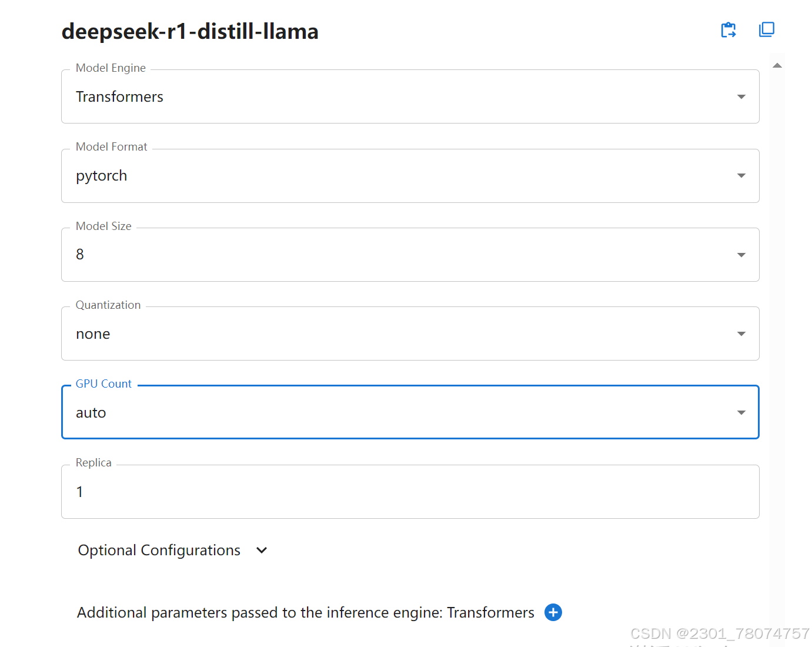Click the vertical scrollbar track on the right
The image size is (812, 647).
pos(777,353)
